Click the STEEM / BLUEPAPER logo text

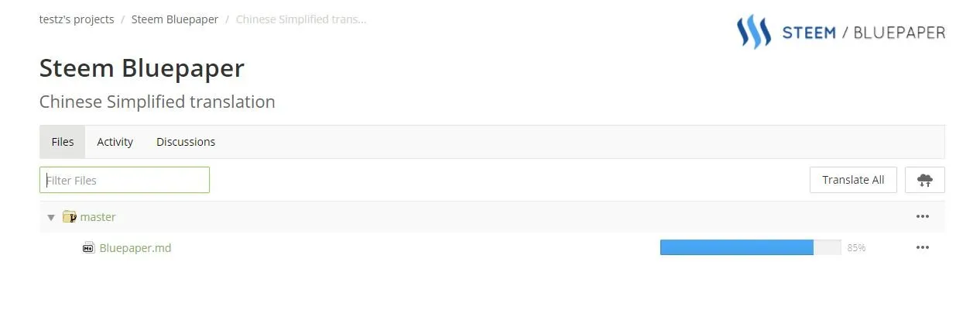click(x=863, y=33)
